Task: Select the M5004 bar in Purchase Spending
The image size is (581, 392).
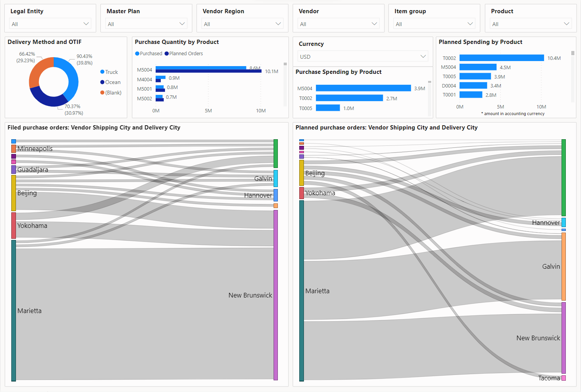Action: coord(363,88)
